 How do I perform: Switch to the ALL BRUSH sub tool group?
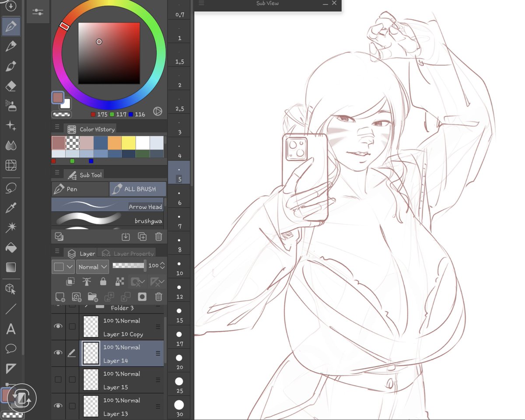coord(137,189)
